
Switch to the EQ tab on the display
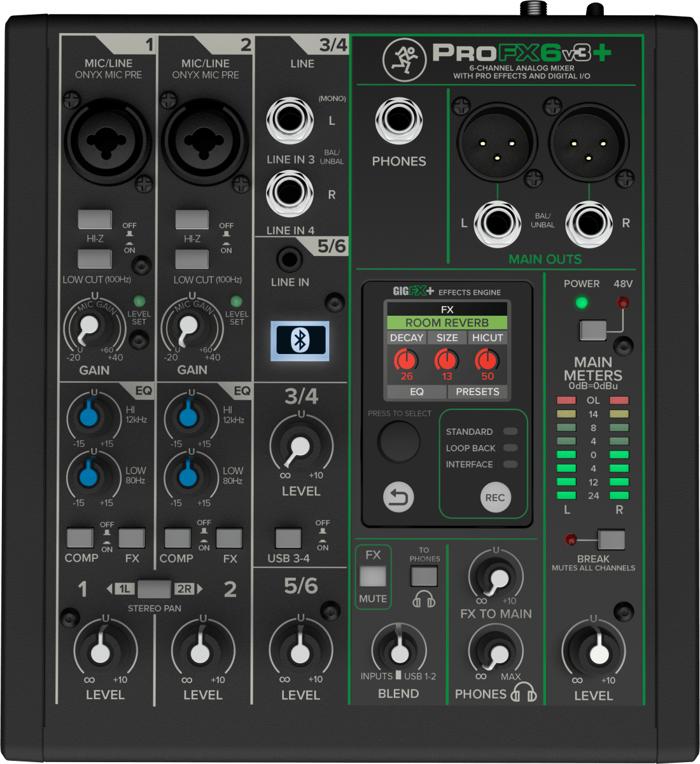click(x=416, y=392)
